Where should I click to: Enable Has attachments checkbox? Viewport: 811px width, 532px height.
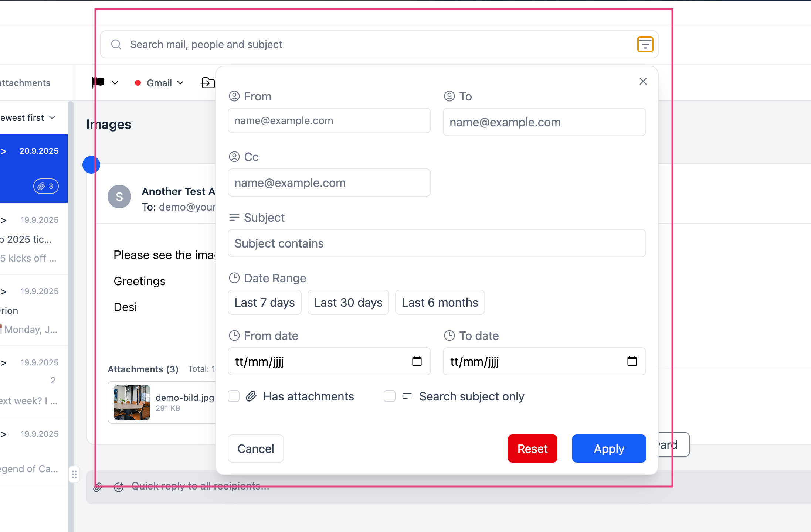pos(234,396)
